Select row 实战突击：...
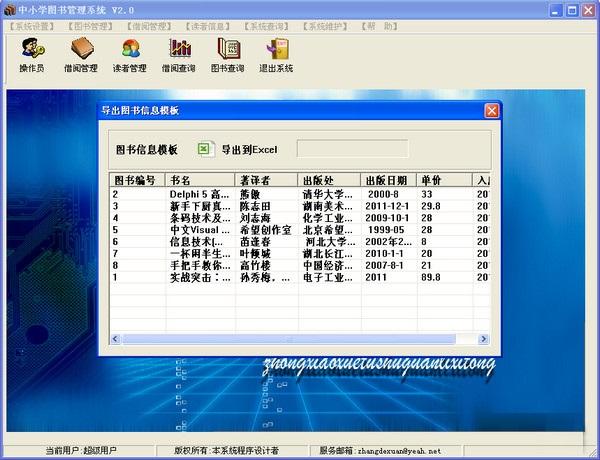The width and height of the screenshot is (600, 460). tap(300, 277)
